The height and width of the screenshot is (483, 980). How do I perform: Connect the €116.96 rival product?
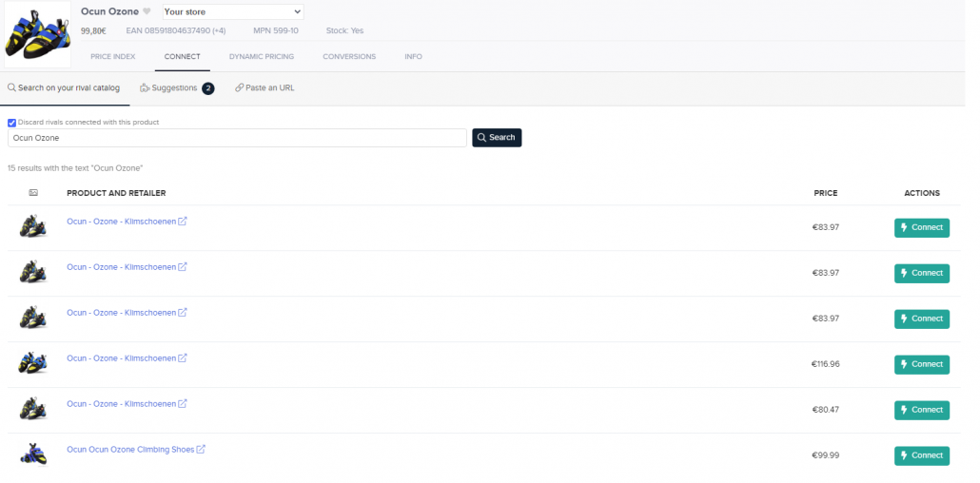pos(922,364)
